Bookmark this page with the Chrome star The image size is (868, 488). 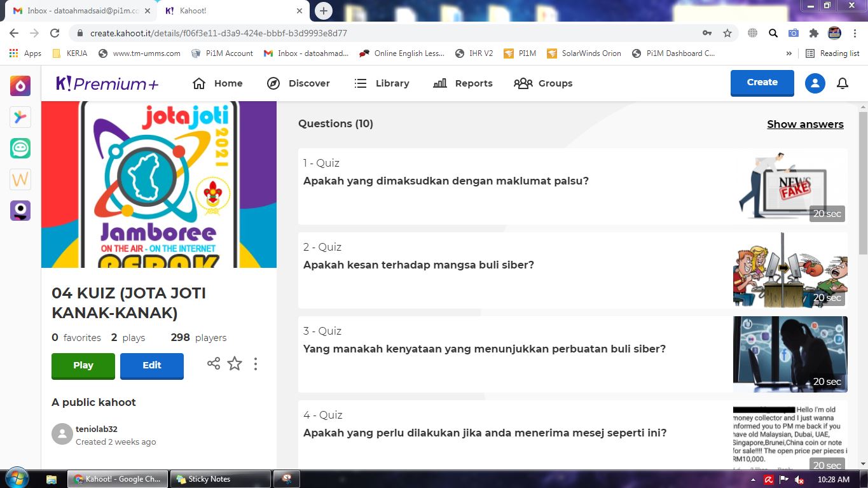click(x=727, y=33)
